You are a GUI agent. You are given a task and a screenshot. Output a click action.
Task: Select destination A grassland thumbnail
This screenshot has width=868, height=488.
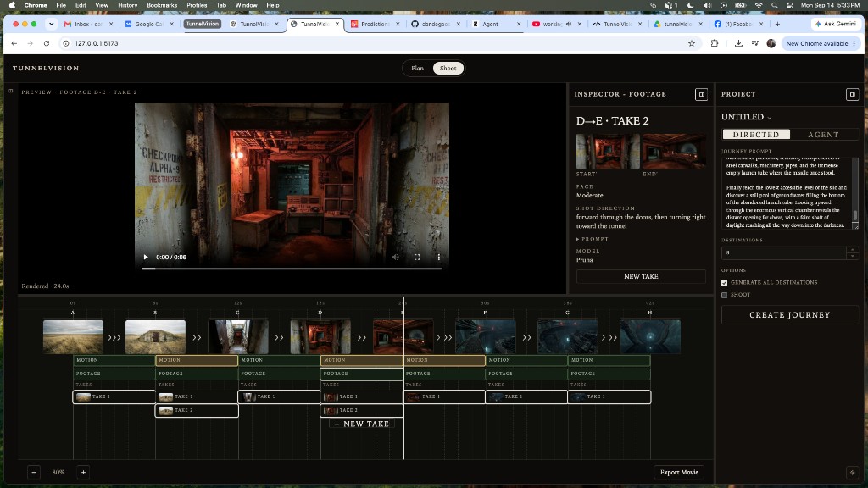pos(73,336)
